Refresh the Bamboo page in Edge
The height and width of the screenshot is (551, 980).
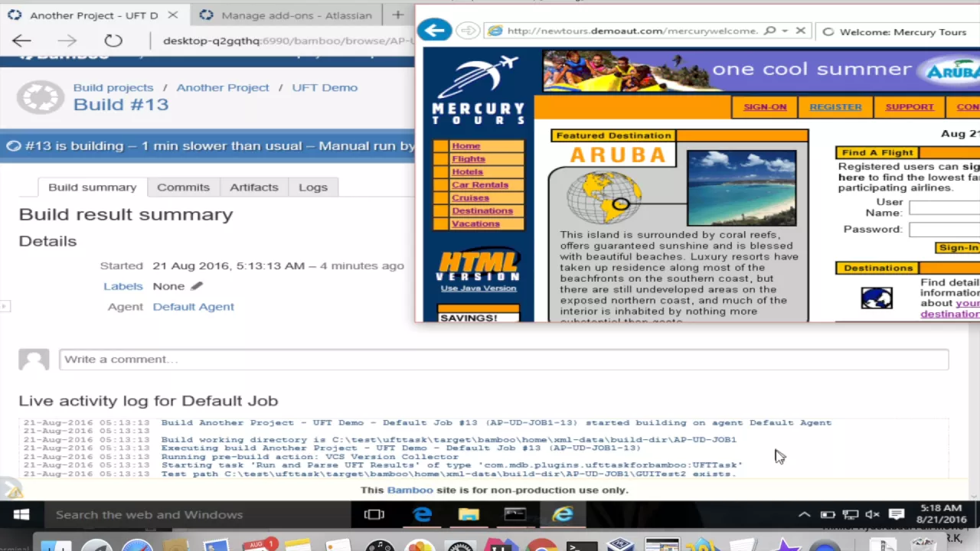(113, 41)
